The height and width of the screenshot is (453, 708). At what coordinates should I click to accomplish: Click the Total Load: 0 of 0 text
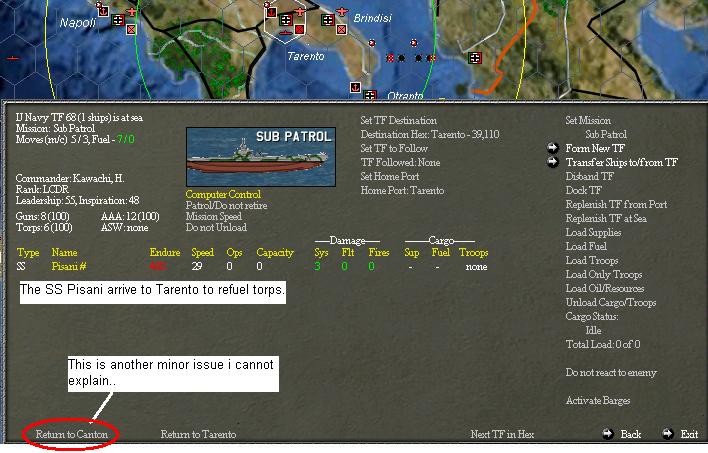pos(603,344)
